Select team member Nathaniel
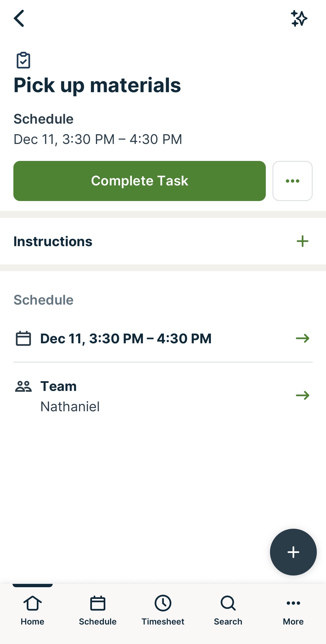Viewport: 326px width, 644px height. point(70,407)
